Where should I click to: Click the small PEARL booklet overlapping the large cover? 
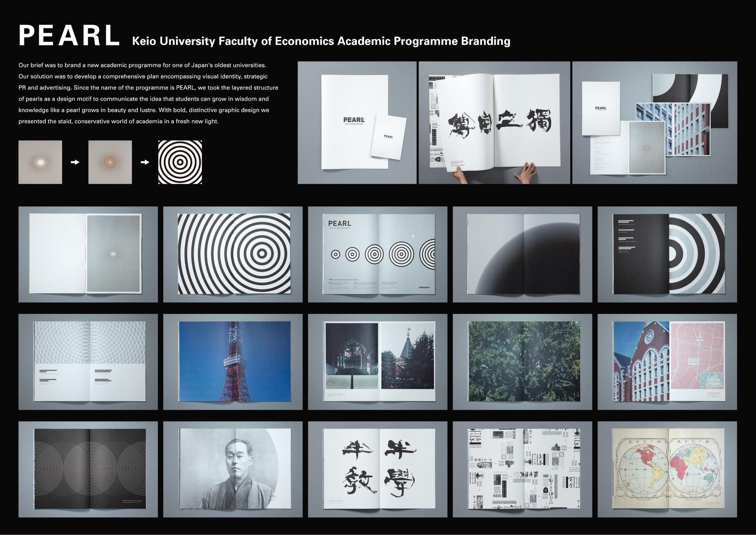coord(389,137)
